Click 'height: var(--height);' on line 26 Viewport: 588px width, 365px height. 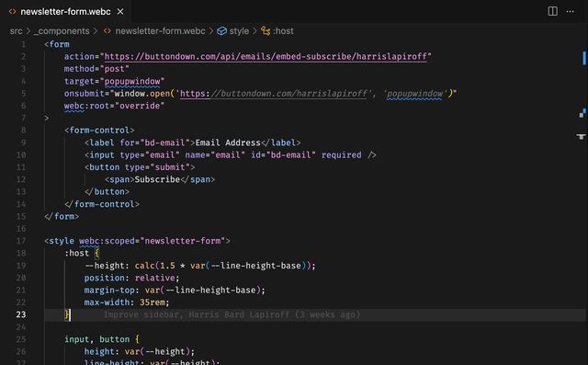140,352
